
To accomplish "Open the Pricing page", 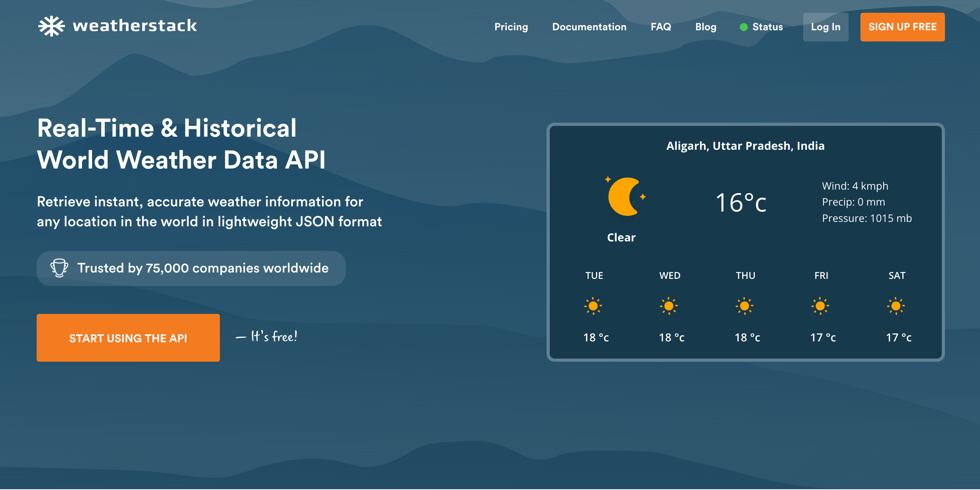I will (511, 27).
